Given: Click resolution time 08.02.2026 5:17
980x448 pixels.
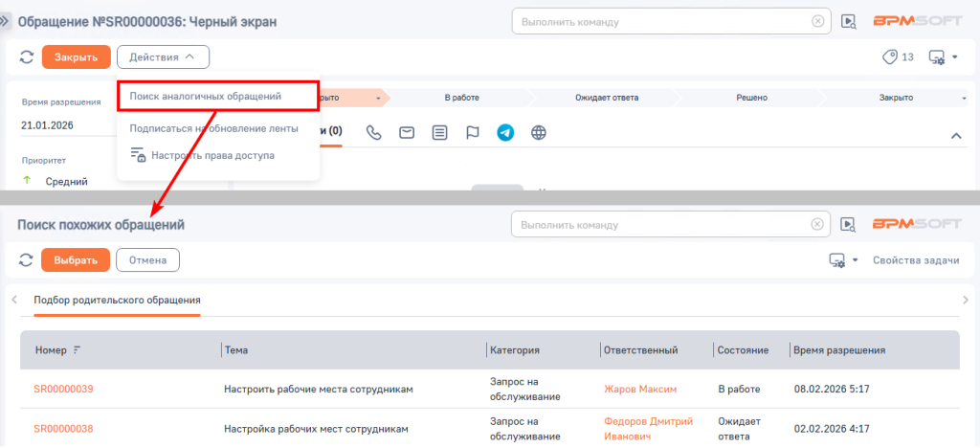Looking at the screenshot, I should coord(832,390).
